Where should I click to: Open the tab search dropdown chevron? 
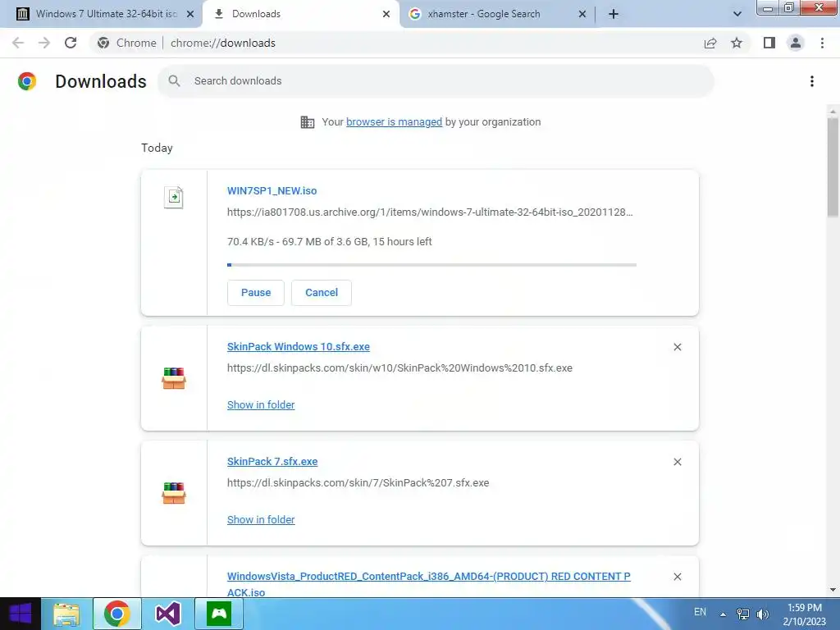pos(737,14)
